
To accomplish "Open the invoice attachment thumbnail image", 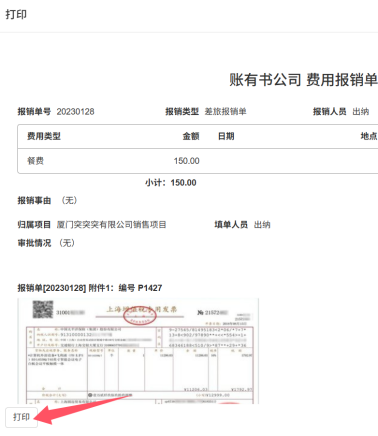I will point(138,351).
